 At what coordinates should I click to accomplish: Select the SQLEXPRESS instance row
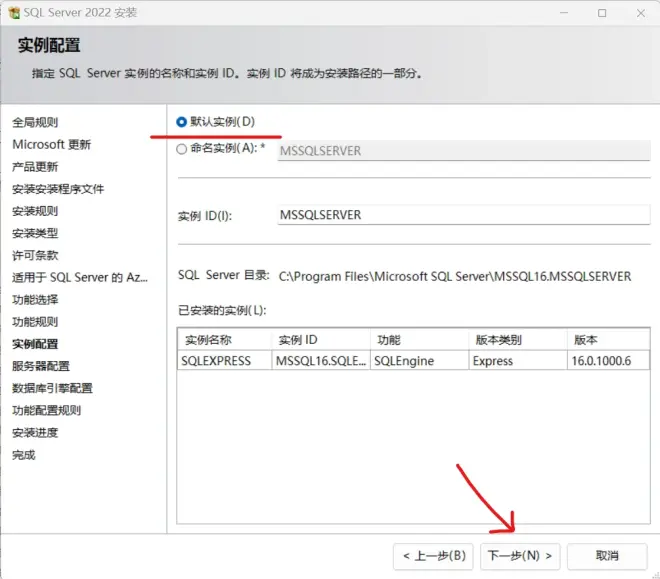coord(414,361)
